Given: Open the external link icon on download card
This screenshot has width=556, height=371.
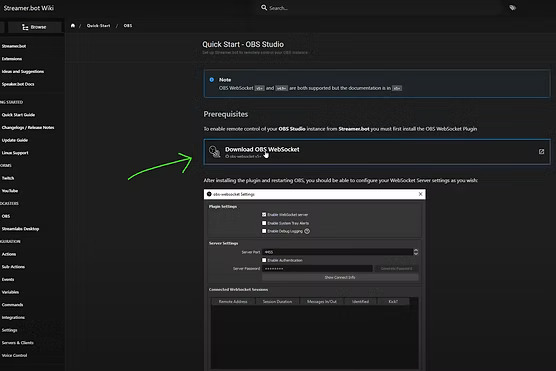Looking at the screenshot, I should click(541, 151).
